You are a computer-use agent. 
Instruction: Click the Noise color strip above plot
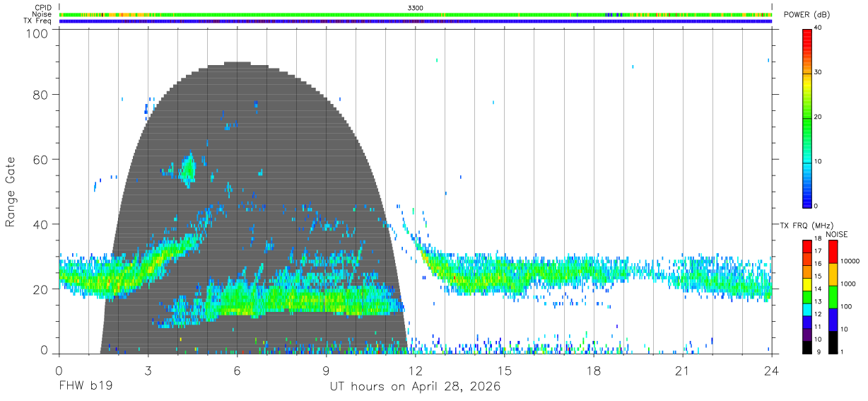(x=416, y=14)
